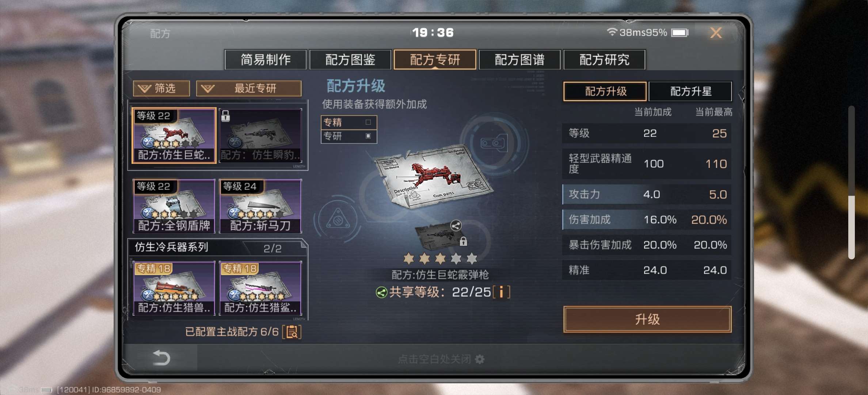Open main battle recipe configuration icon
This screenshot has height=395, width=868.
(x=292, y=332)
